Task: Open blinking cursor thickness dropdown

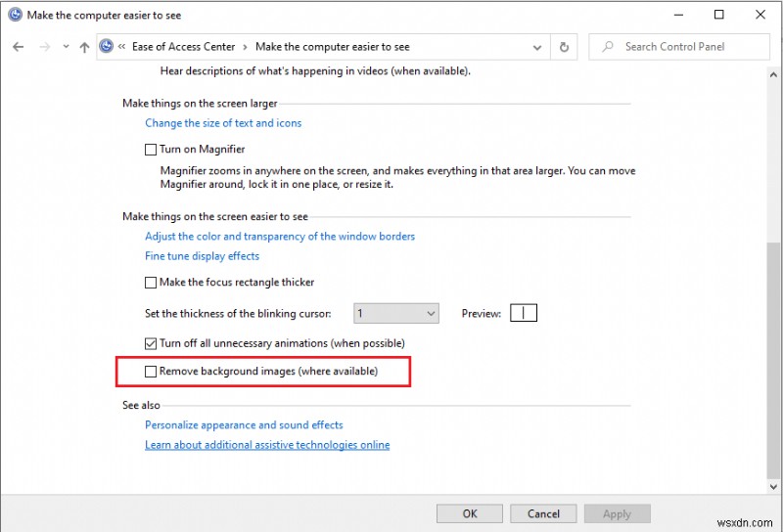Action: [396, 313]
